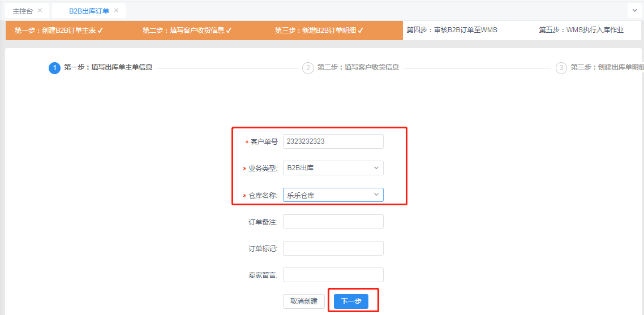Expand the 仓库名称 dropdown arrow
644x315 pixels.
pyautogui.click(x=376, y=195)
